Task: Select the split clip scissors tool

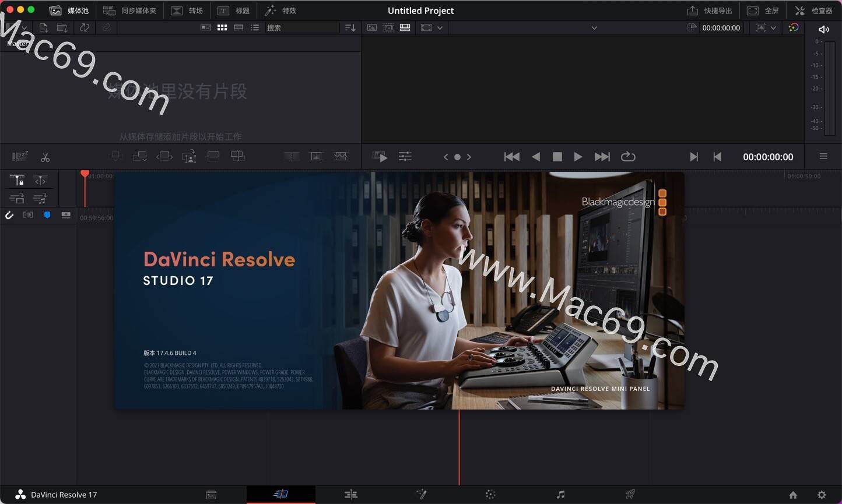Action: tap(45, 157)
